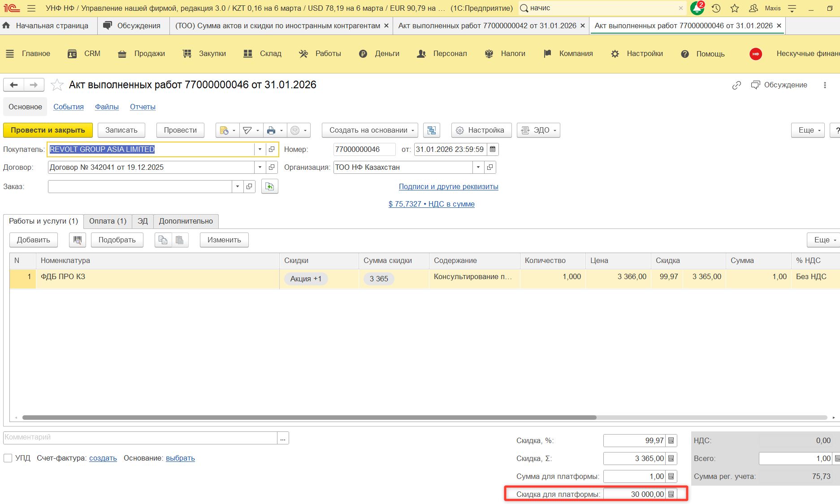The image size is (840, 504).
Task: Click the barcode scanner icon
Action: point(78,240)
